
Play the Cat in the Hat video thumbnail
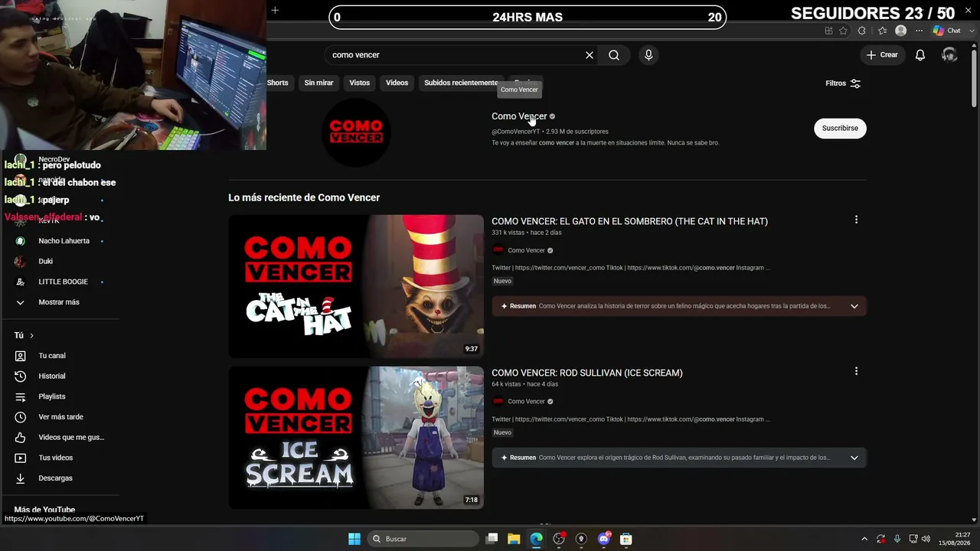pyautogui.click(x=356, y=286)
